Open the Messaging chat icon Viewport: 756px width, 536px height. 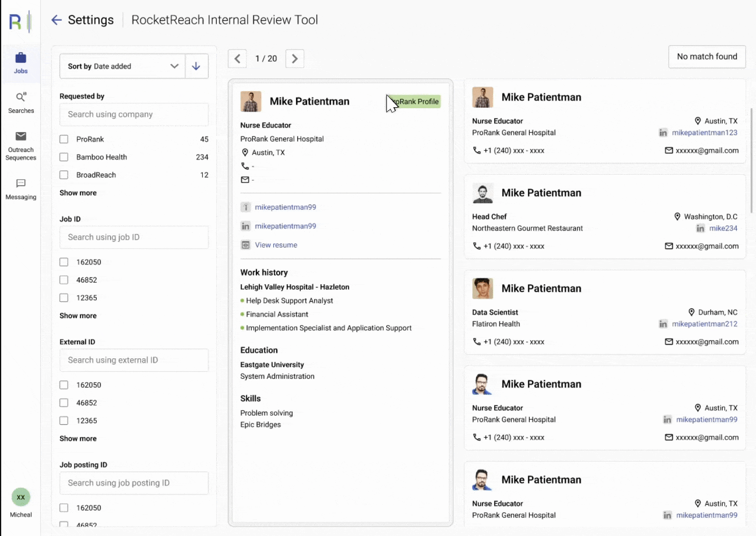(x=21, y=184)
